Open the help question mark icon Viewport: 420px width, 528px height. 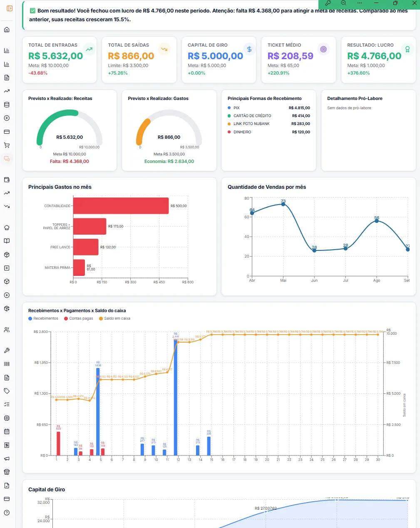[x=7, y=513]
